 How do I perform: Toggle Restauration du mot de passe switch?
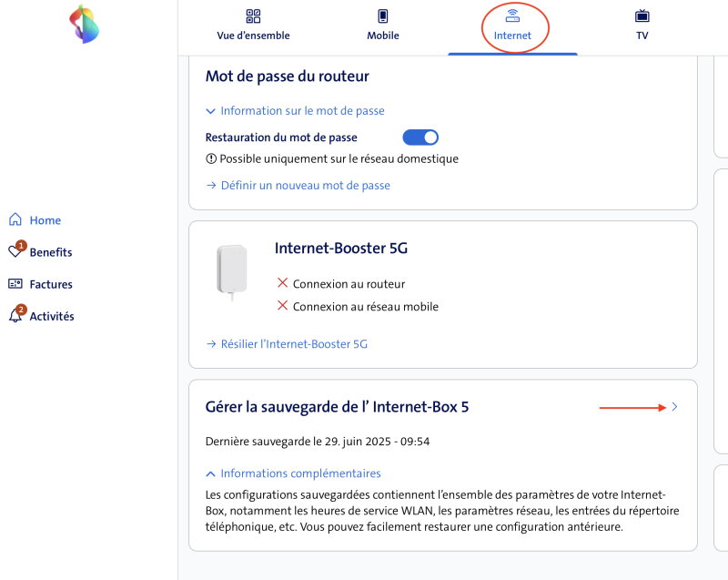click(x=420, y=137)
